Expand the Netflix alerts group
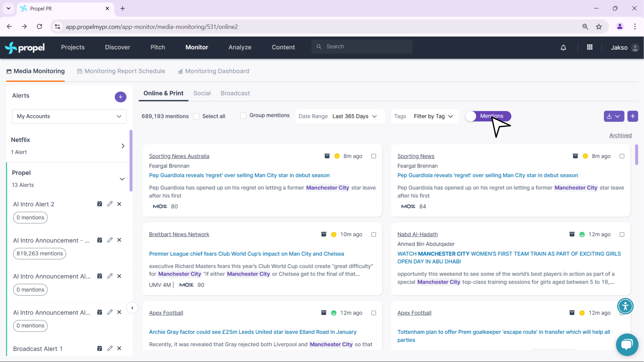The image size is (644, 362). (123, 146)
